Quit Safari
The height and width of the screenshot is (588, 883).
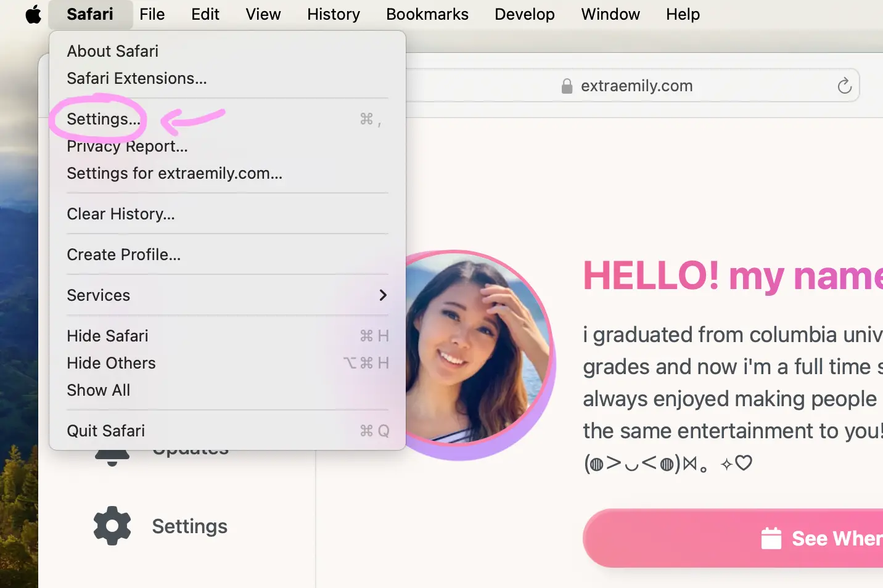105,430
